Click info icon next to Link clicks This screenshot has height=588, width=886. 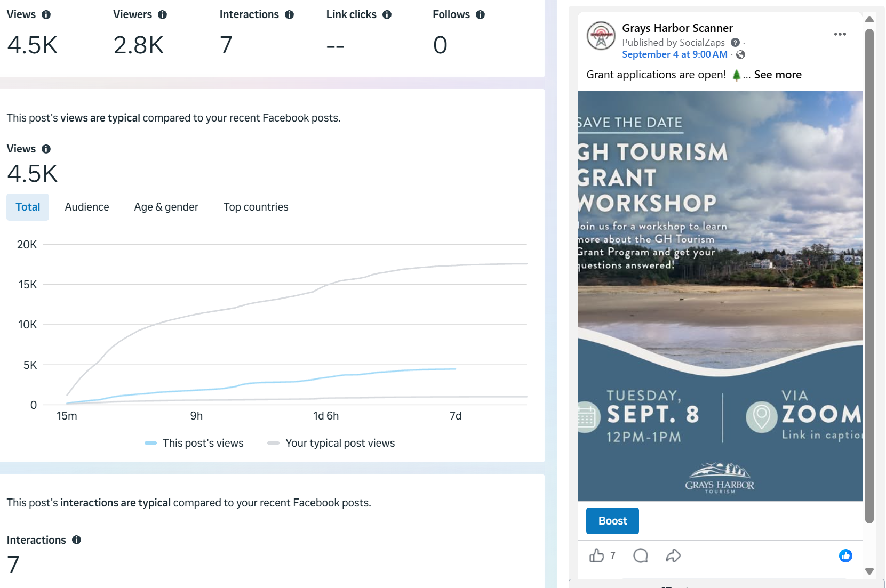click(387, 15)
